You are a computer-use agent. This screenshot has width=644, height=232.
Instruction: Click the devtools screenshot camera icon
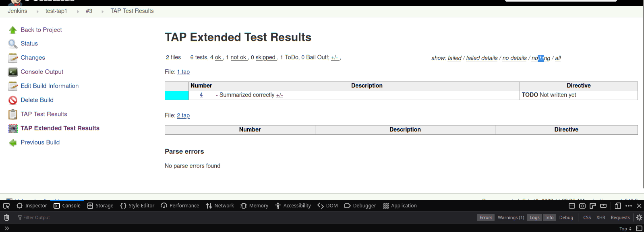(x=582, y=206)
